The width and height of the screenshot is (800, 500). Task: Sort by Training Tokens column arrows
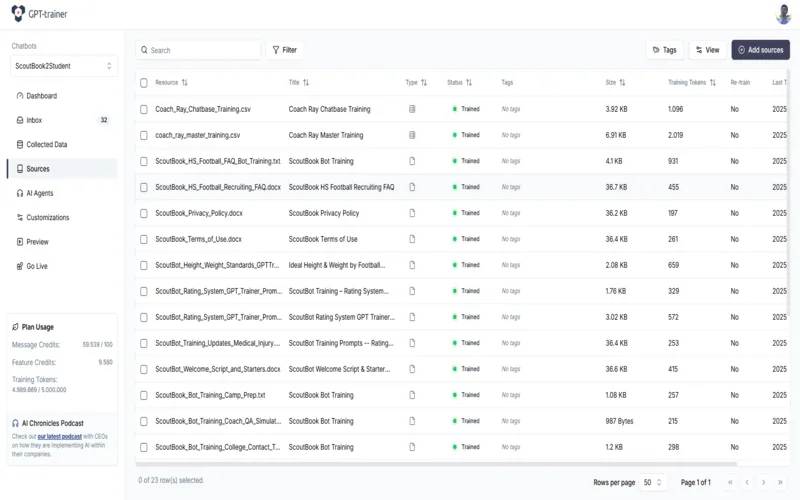[x=713, y=82]
